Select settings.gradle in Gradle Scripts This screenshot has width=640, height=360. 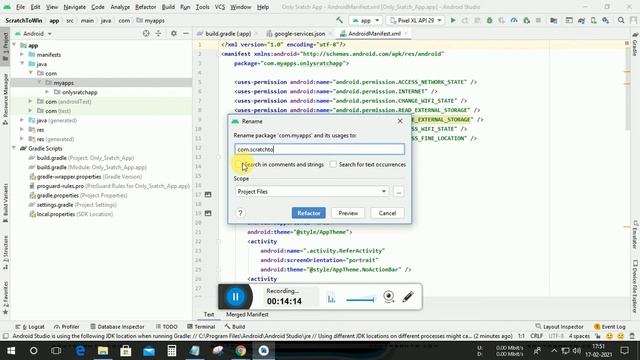pos(73,204)
